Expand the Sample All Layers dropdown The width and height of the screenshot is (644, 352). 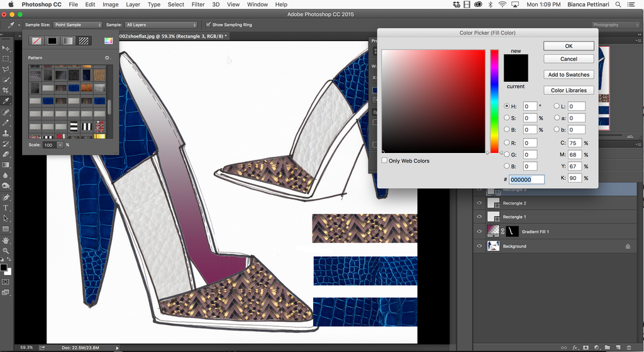click(x=161, y=25)
